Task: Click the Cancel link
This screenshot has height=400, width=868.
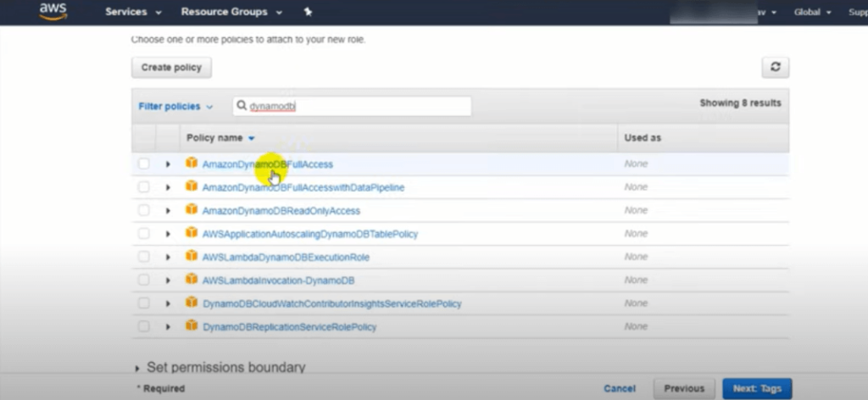Action: pyautogui.click(x=620, y=388)
